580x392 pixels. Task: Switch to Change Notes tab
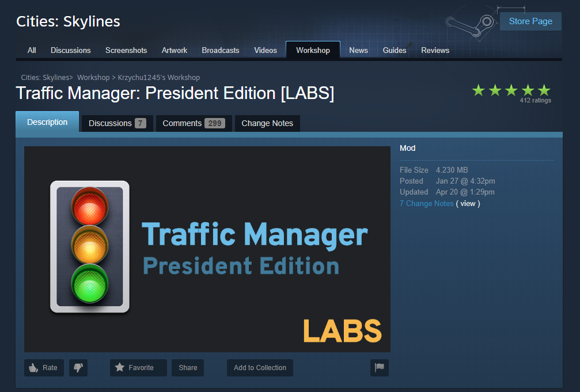267,123
